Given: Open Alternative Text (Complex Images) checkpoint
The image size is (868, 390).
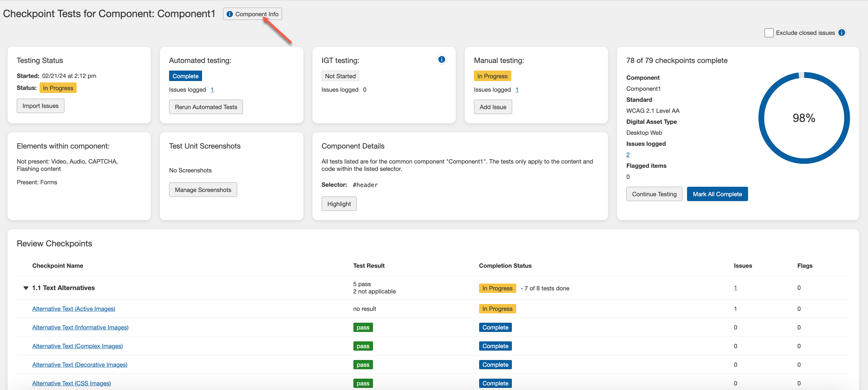Looking at the screenshot, I should [77, 346].
